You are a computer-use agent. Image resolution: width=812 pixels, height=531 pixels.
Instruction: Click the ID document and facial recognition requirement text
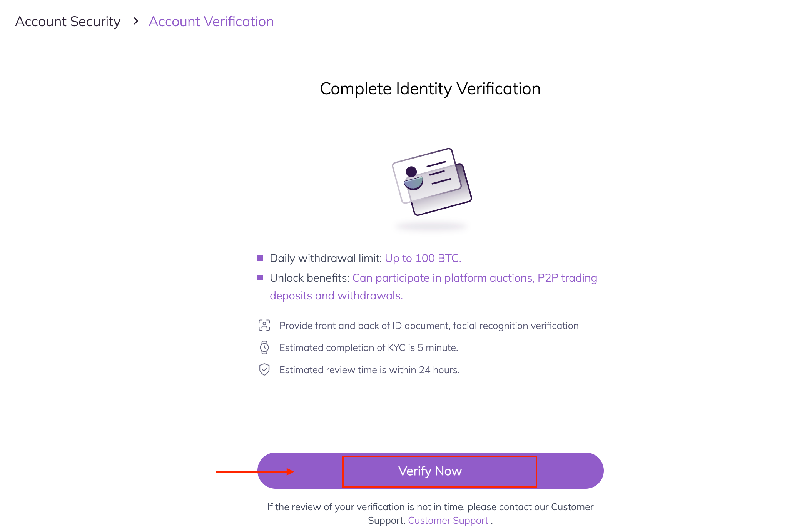click(x=429, y=326)
